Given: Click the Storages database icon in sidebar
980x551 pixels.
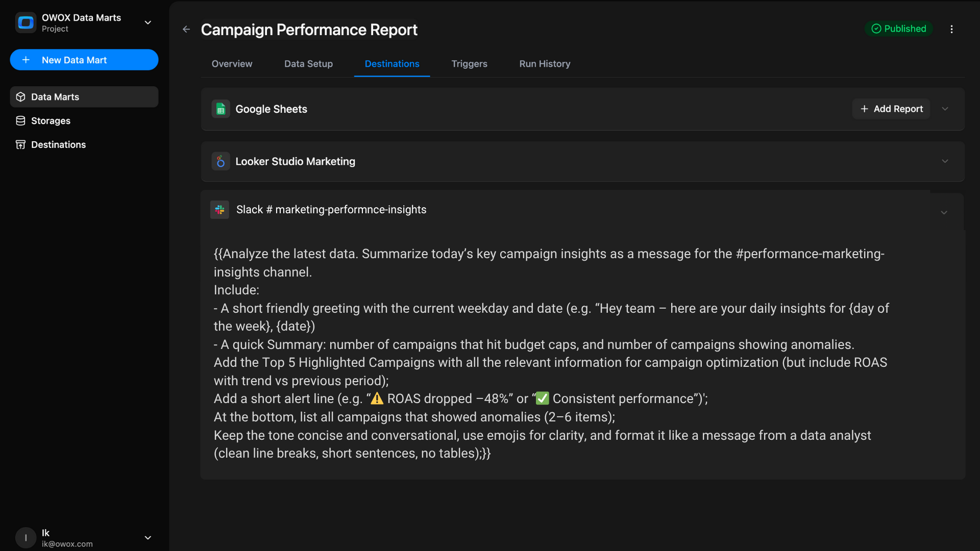Looking at the screenshot, I should [x=20, y=121].
